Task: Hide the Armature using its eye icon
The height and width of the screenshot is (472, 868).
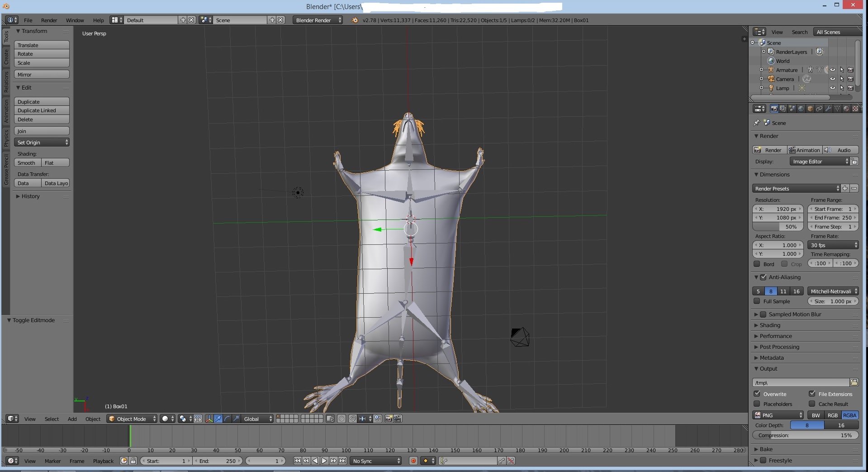Action: (832, 70)
